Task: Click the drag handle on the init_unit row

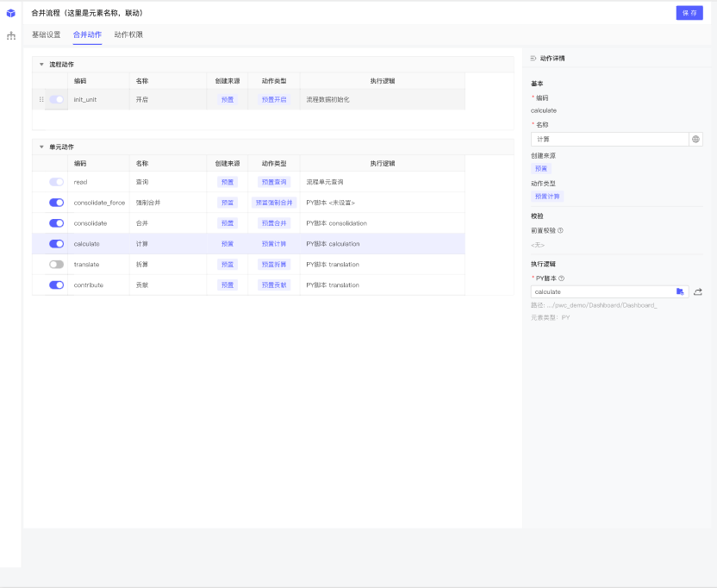Action: pyautogui.click(x=41, y=100)
